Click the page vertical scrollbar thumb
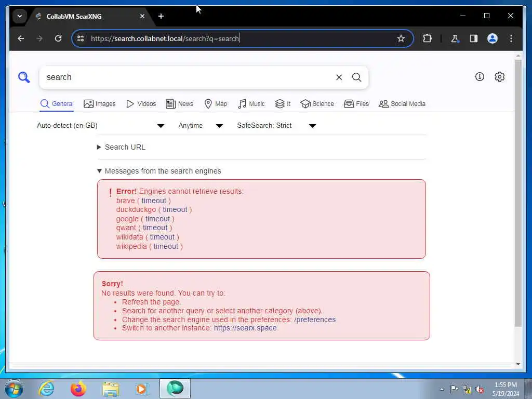The image size is (532, 399). (x=518, y=193)
